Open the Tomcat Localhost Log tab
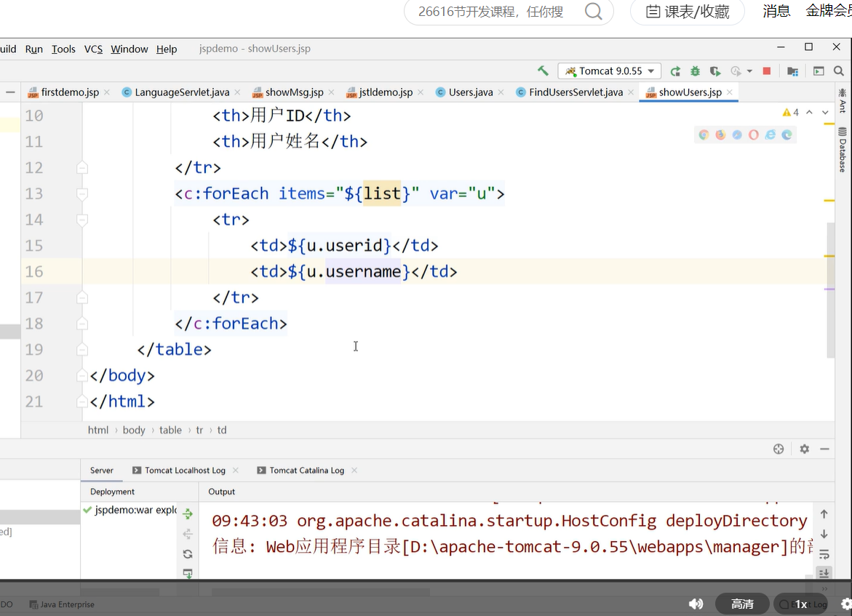 pos(185,471)
